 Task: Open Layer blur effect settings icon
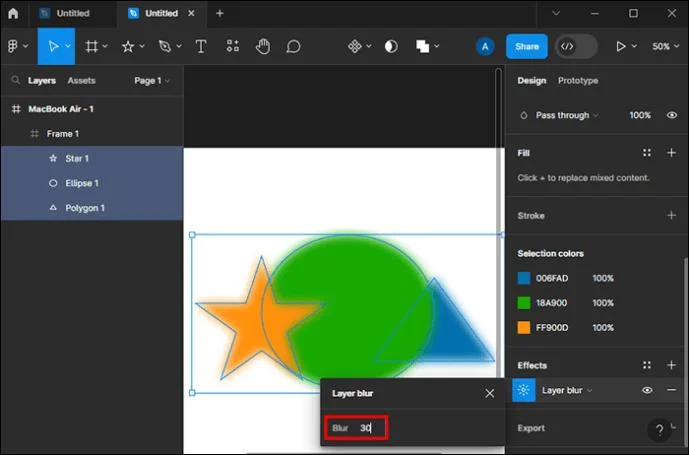524,390
